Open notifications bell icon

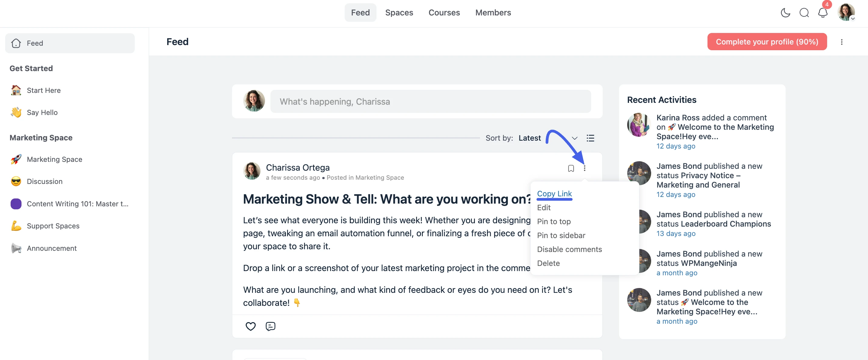pos(823,13)
